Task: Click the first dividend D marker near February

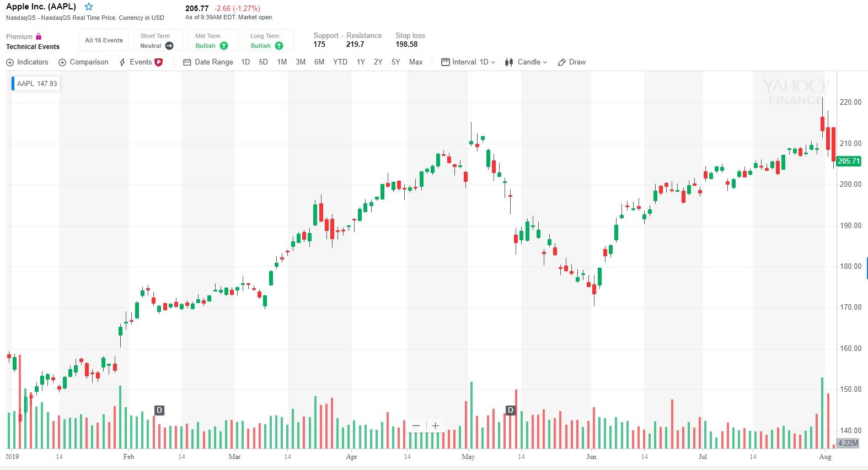Action: click(159, 410)
